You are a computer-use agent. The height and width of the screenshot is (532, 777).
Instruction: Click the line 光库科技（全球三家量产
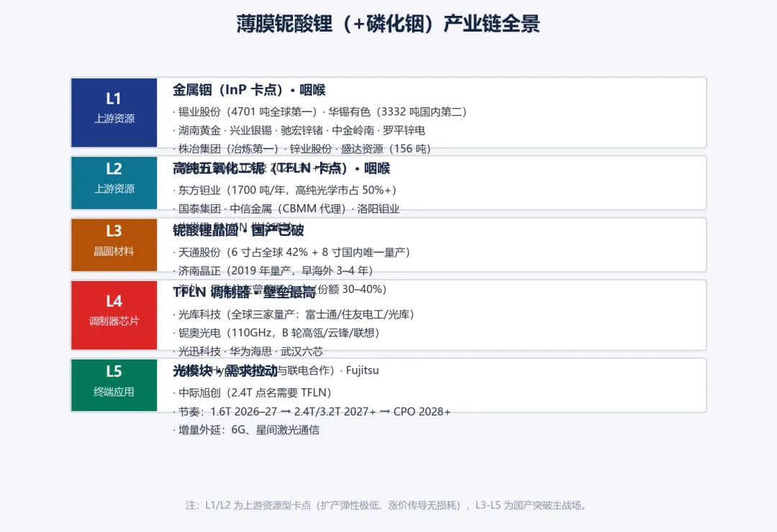(x=294, y=315)
